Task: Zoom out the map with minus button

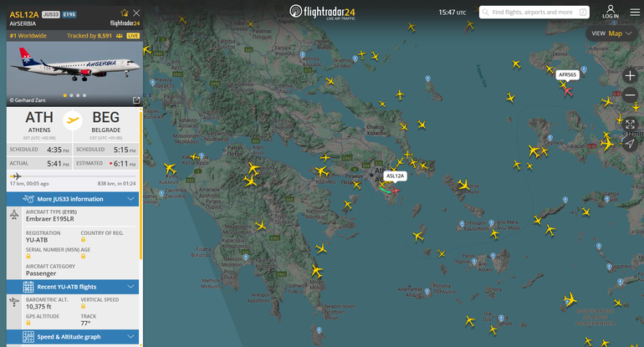Action: click(630, 95)
